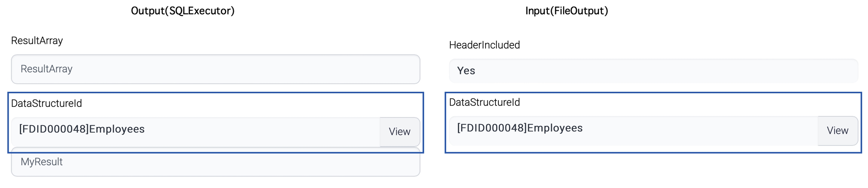
Task: Click View button under Input(FileOutput) DataStructureId
Action: tap(837, 130)
